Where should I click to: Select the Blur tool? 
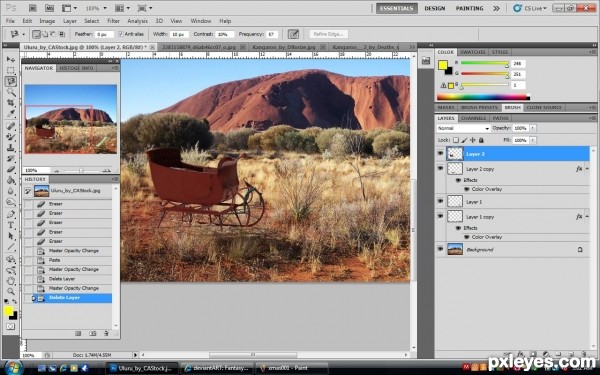coord(11,191)
